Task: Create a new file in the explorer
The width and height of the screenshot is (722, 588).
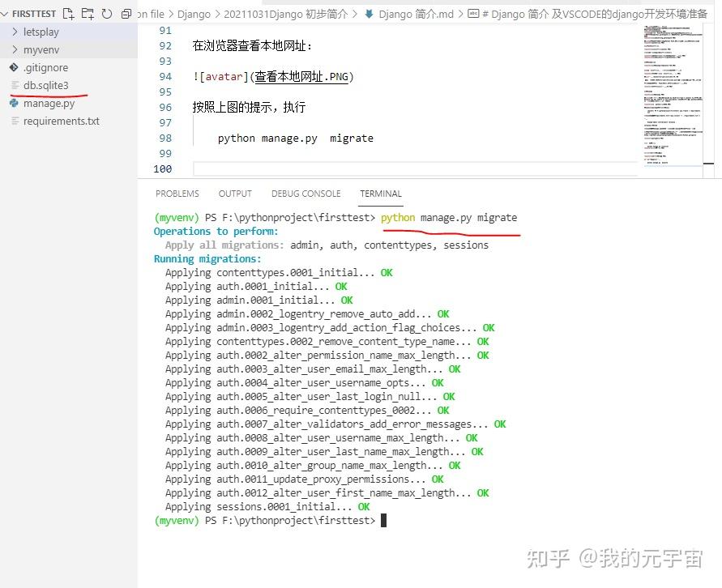Action: pos(69,13)
